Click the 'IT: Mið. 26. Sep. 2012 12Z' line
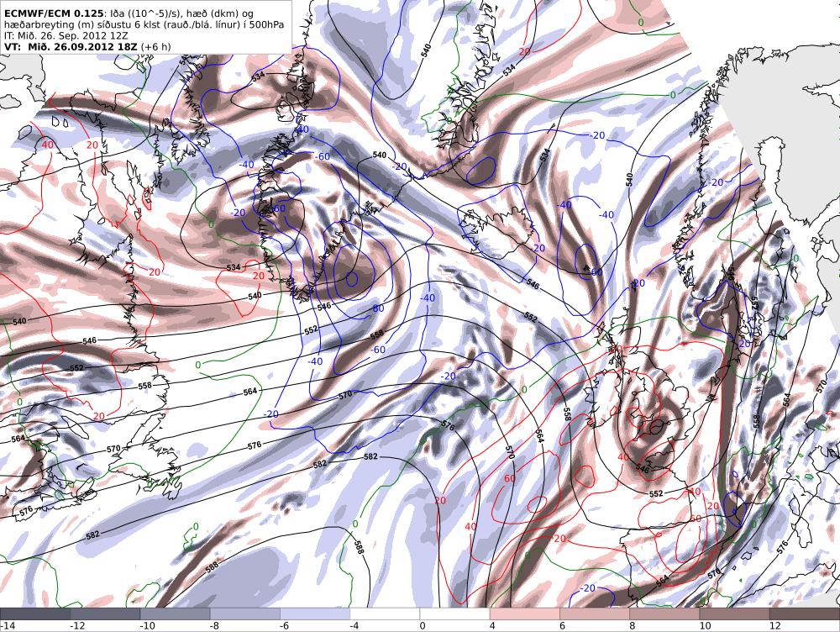Viewport: 840px width, 632px height. coord(67,35)
